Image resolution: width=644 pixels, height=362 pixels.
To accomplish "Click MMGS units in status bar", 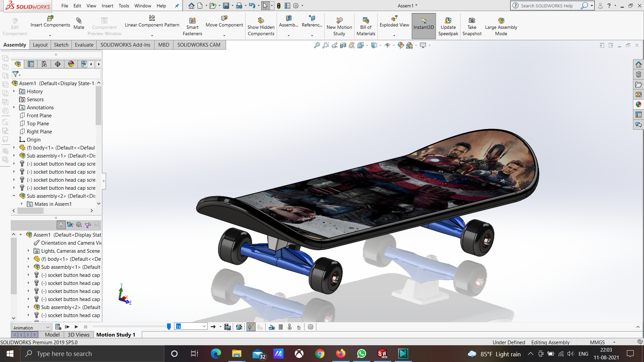I will pyautogui.click(x=597, y=342).
